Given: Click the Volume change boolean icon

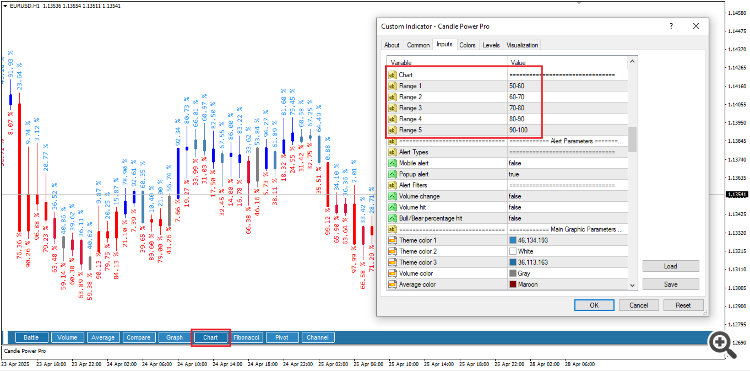Looking at the screenshot, I should (392, 196).
